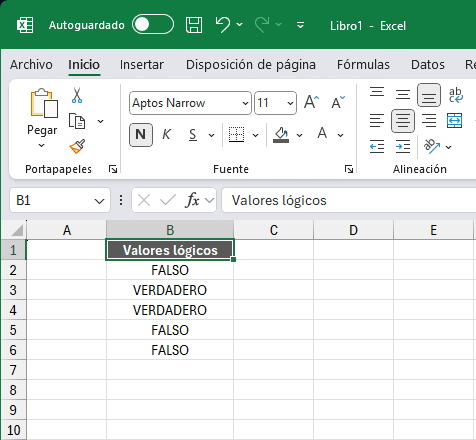This screenshot has width=476, height=440.
Task: Click the Borders icon
Action: (x=236, y=135)
